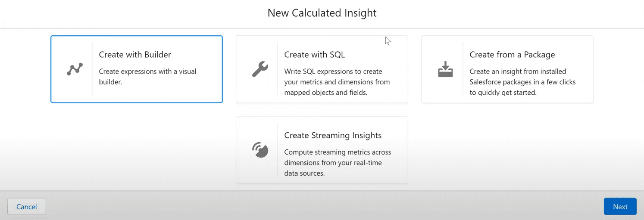Click the wrench icon for SQL
Viewport: 644px width, 220px height.
(x=260, y=69)
